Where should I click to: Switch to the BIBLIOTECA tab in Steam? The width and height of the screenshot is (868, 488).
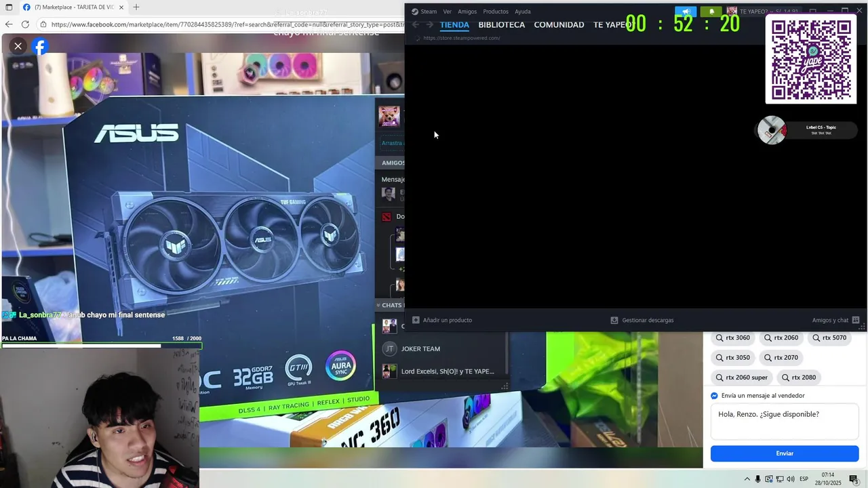[x=501, y=24]
